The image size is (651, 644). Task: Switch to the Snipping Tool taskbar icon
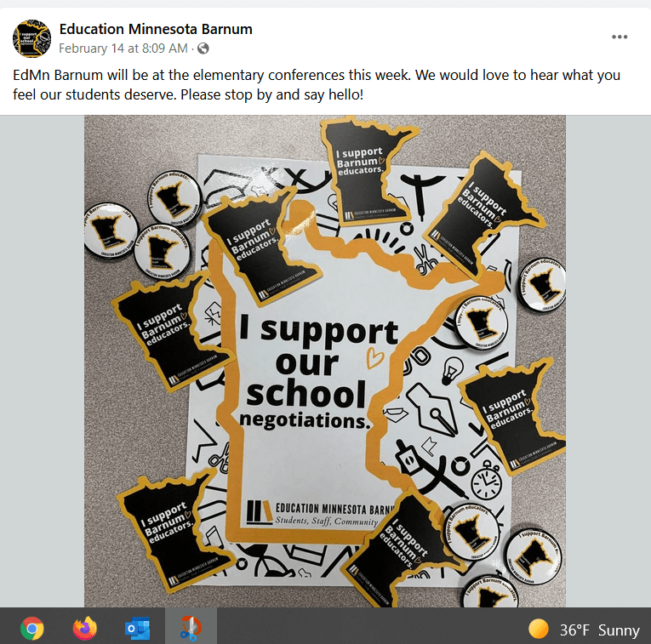click(191, 627)
